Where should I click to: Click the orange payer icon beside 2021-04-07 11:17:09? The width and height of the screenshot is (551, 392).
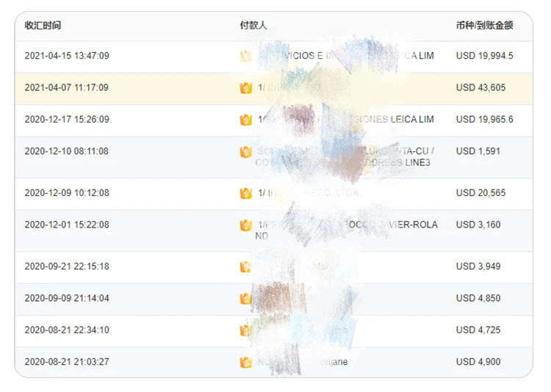coord(245,88)
